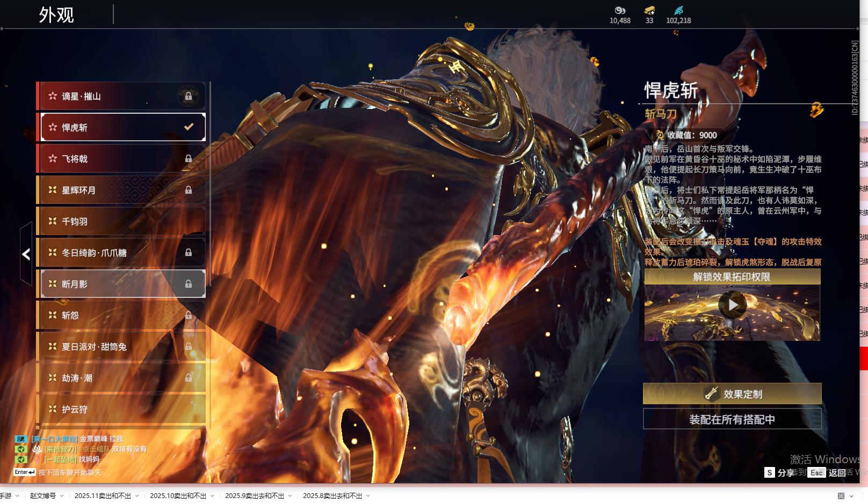
Task: Click the star icon beside 摘星·摧山
Action: coord(53,96)
